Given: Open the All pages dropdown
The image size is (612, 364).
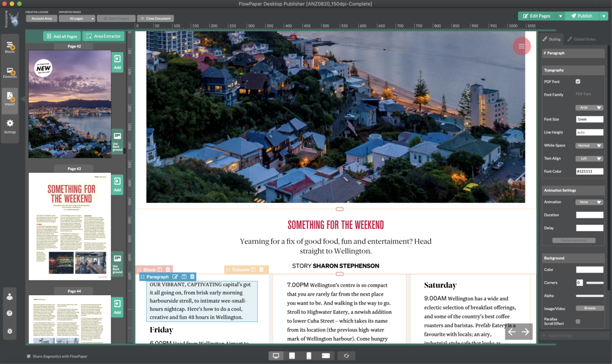Looking at the screenshot, I should pos(77,18).
